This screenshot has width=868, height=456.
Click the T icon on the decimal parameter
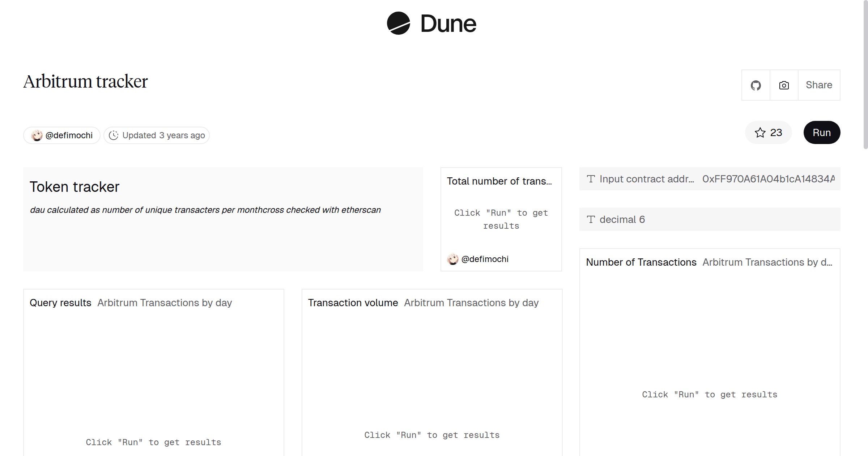pyautogui.click(x=591, y=219)
